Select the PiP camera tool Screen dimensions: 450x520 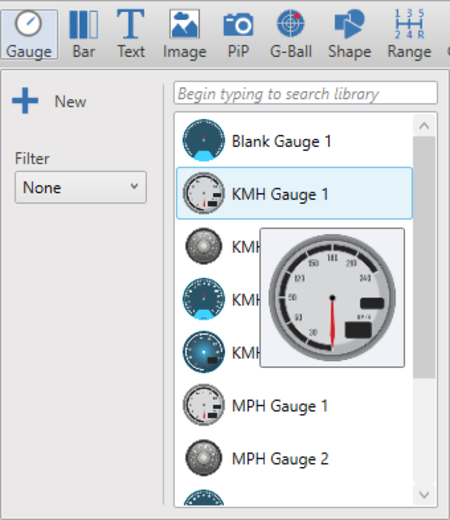coord(238,34)
